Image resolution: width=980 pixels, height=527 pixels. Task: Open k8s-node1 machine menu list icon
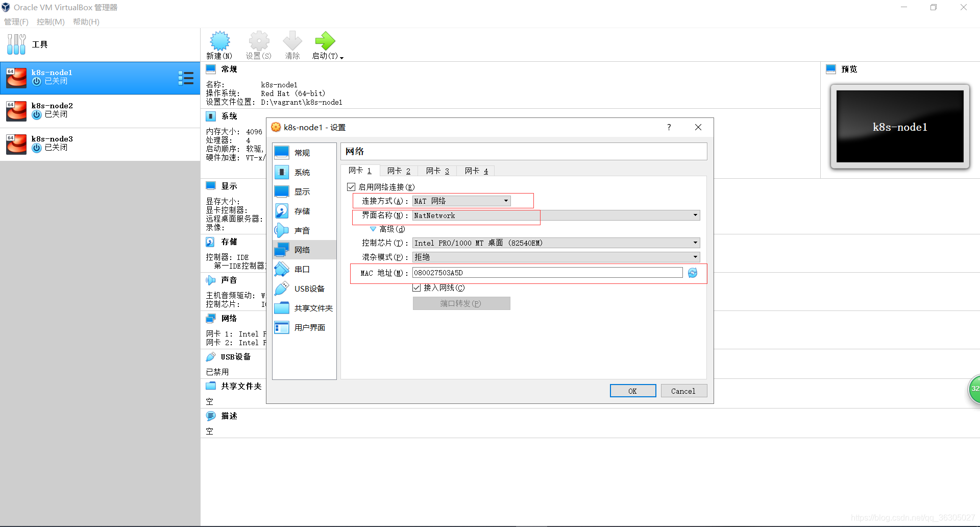(x=186, y=78)
